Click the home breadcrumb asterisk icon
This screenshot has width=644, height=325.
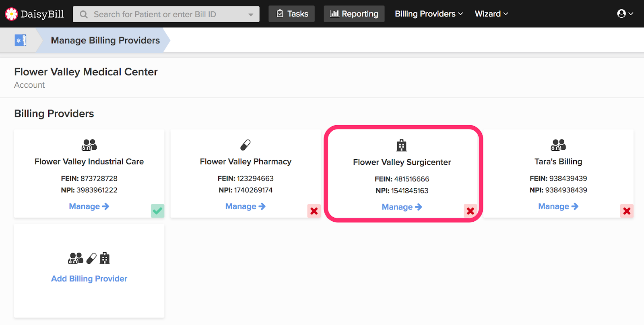coord(21,40)
